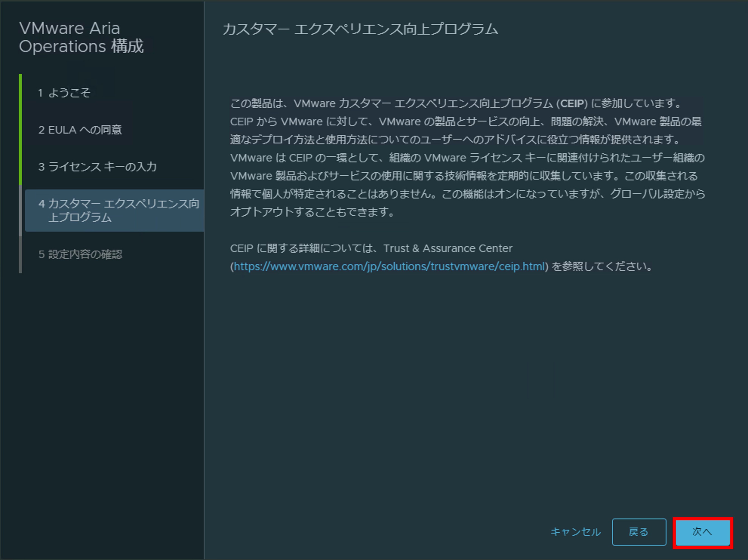Screen dimensions: 748x560
Task: Click the VMware Aria Operations 構成 title
Action: 81,37
